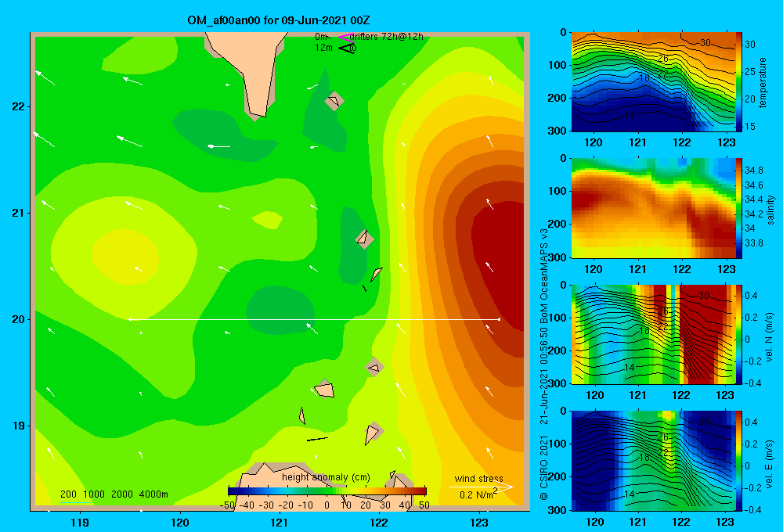Screen dimensions: 783x532
Task: Click the salinity color scale bar
Action: (x=739, y=208)
